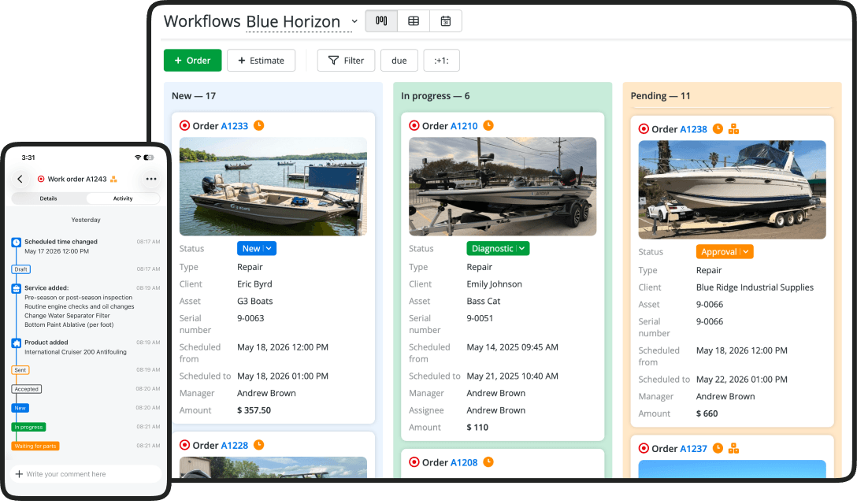Click the In progress — 6 column header
The image size is (857, 504).
point(436,96)
